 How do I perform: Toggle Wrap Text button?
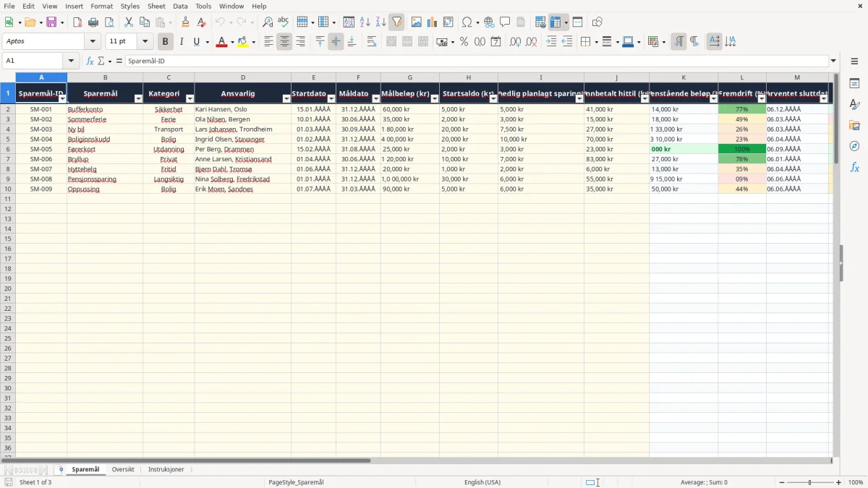(372, 42)
